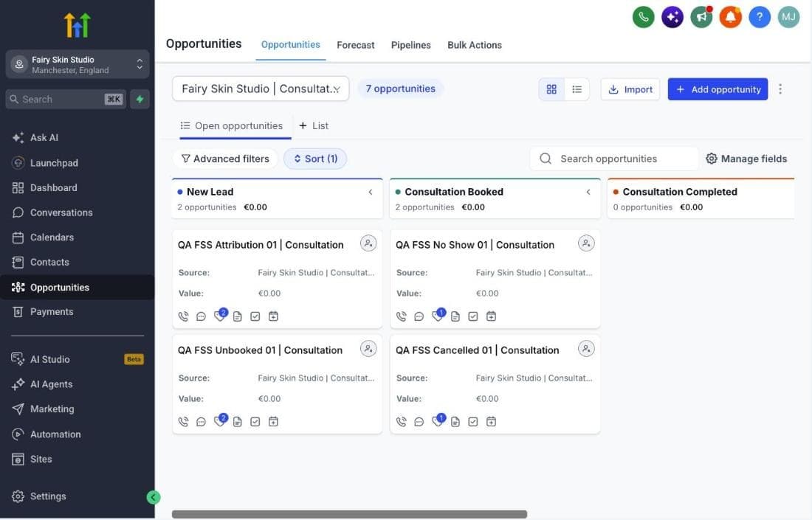The width and height of the screenshot is (812, 520).
Task: Click the Search opportunities field
Action: click(614, 159)
